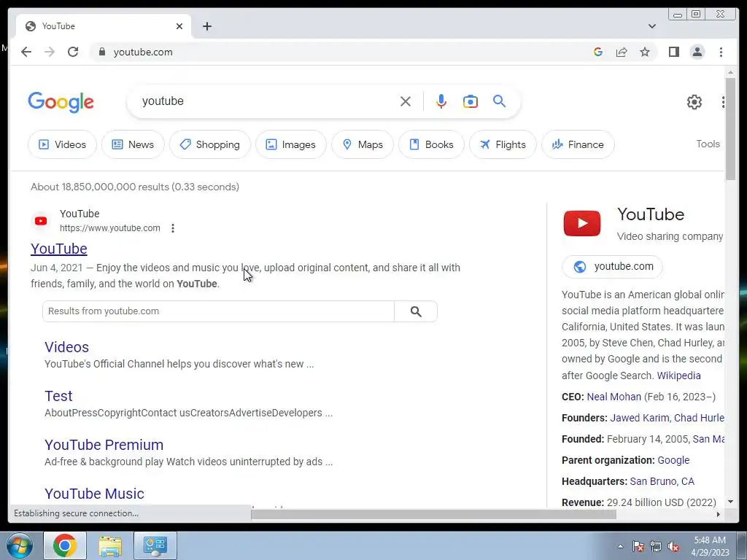Open more options for YouTube result
747x560 pixels.
(x=173, y=228)
